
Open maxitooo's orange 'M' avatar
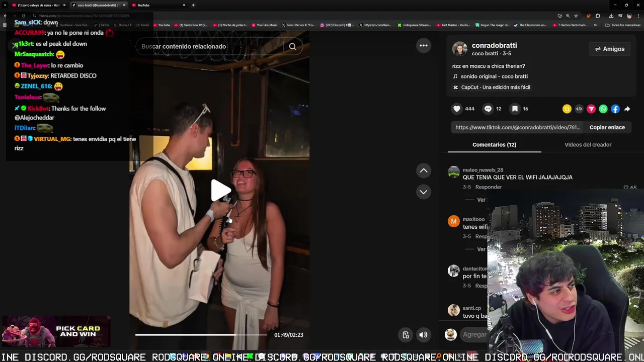[454, 221]
